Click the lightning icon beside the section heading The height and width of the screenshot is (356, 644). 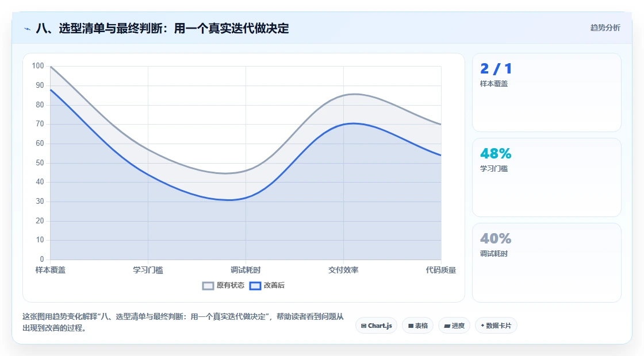coord(28,29)
